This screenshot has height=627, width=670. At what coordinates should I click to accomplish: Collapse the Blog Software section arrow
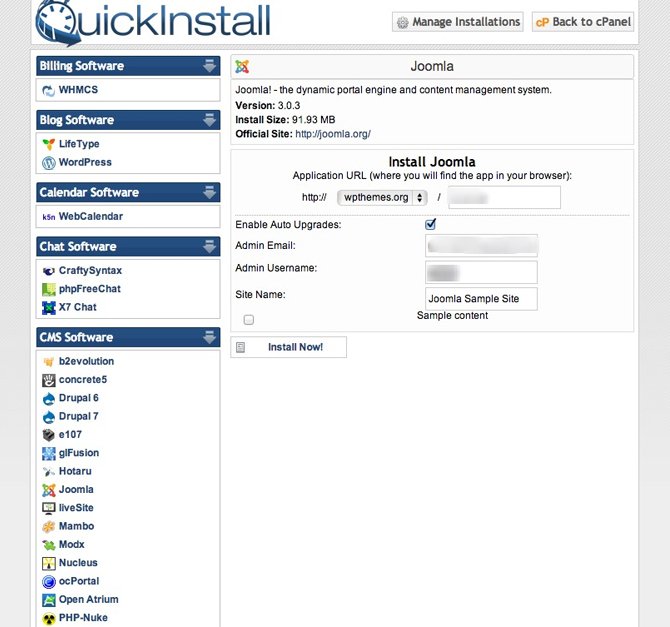tap(209, 120)
